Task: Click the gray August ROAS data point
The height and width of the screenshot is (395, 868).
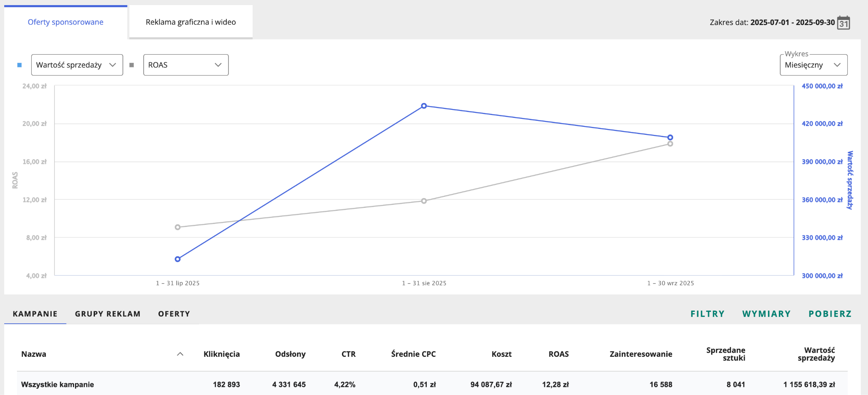Action: [x=424, y=201]
